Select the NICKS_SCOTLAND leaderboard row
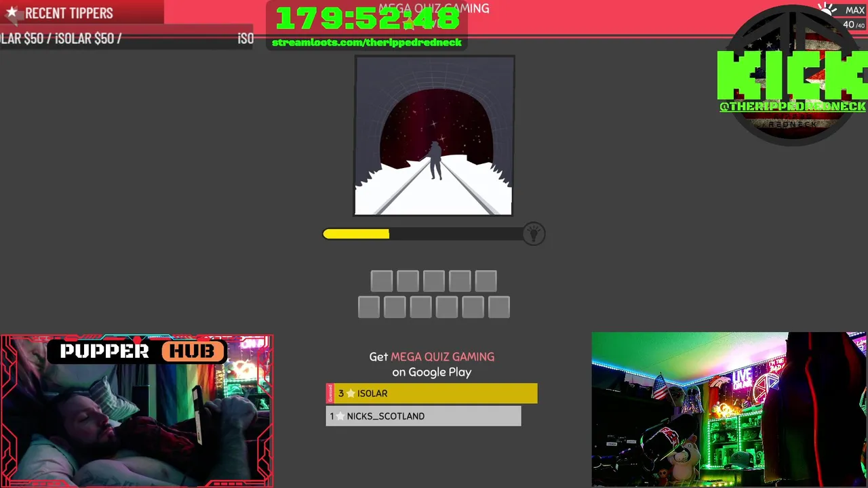The image size is (868, 488). click(423, 416)
